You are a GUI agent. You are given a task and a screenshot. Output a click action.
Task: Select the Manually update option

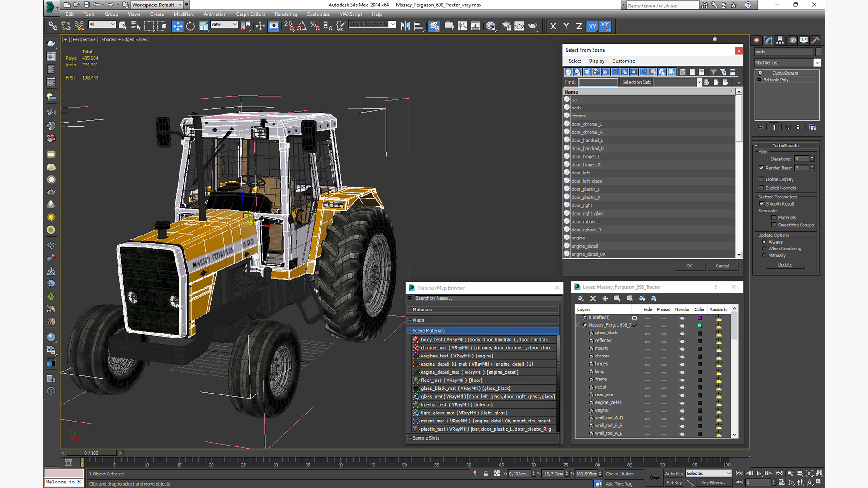[x=764, y=255]
